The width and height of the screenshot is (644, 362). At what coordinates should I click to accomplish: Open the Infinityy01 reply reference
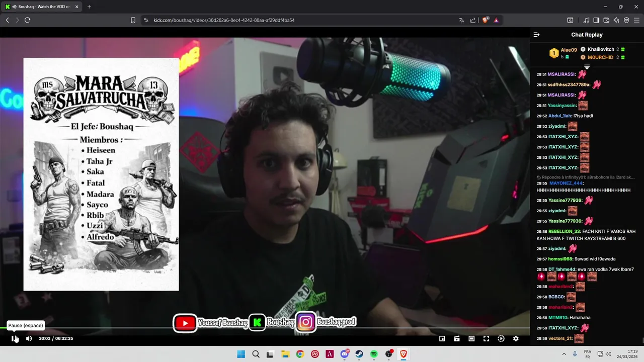(586, 177)
